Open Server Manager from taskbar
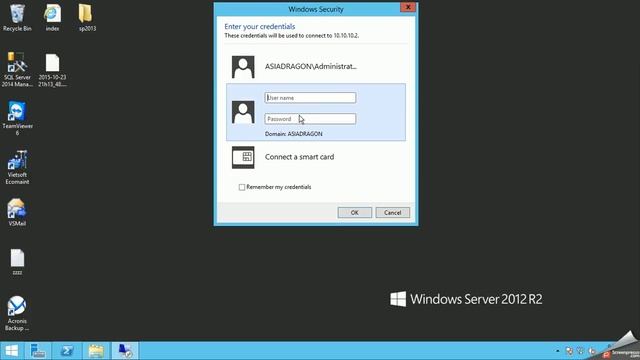Image resolution: width=640 pixels, height=360 pixels. pos(38,351)
